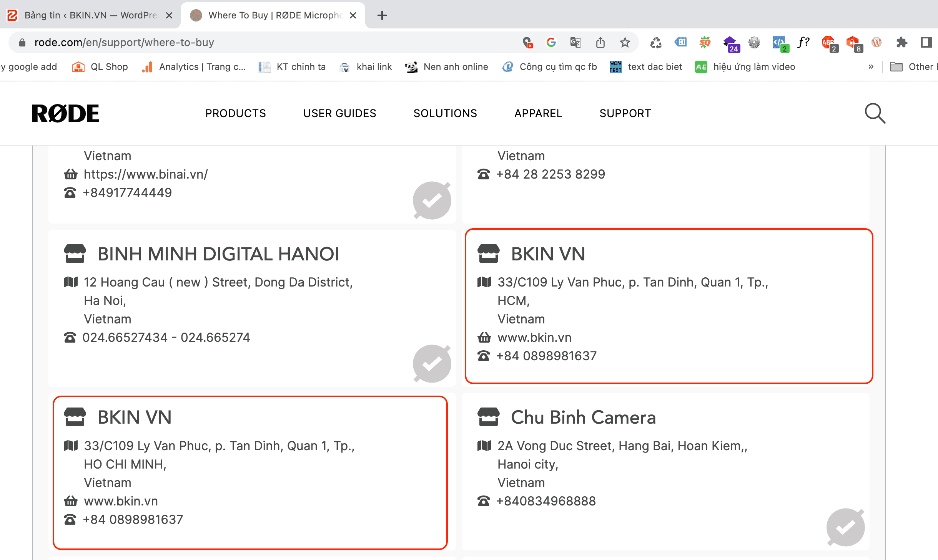938x560 pixels.
Task: Click the checkmark badge beside the binai.vn listing
Action: point(432,200)
